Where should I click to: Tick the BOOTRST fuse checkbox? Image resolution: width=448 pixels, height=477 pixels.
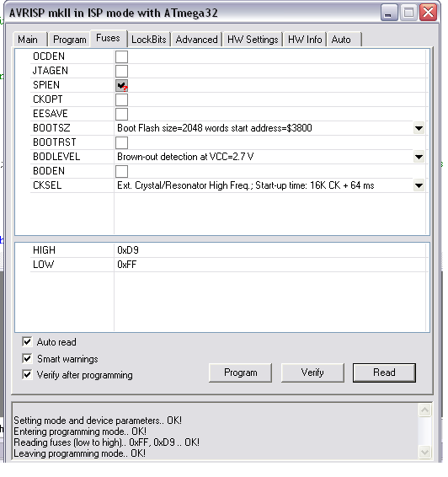tap(121, 142)
